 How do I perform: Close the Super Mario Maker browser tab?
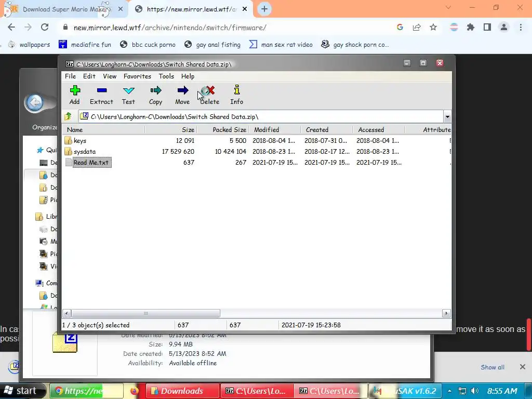coord(121,9)
